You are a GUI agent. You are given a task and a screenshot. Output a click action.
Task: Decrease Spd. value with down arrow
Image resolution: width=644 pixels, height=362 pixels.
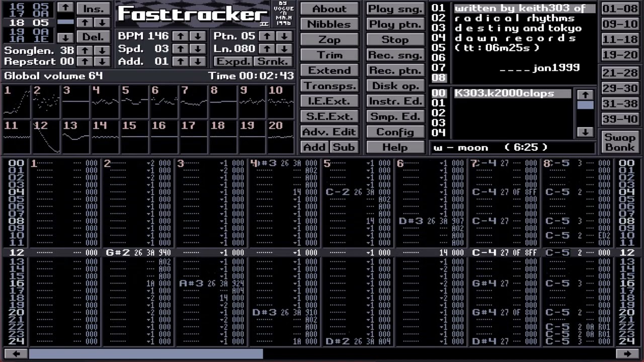pos(198,49)
